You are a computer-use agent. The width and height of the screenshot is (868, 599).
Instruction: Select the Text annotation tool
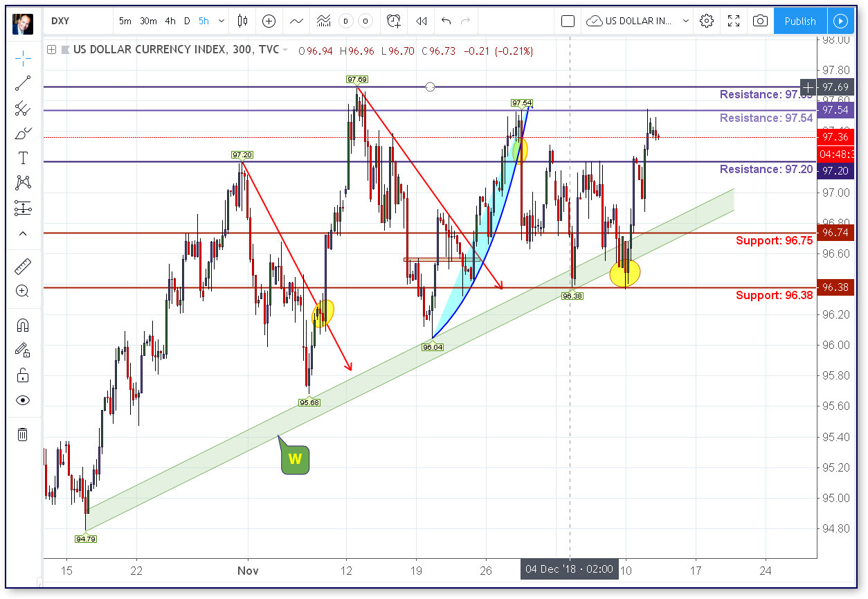pos(23,158)
